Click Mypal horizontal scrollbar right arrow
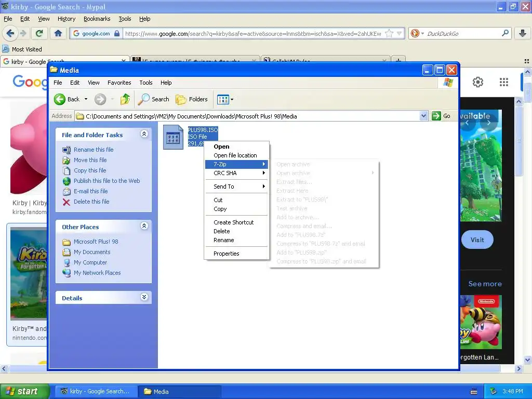Screen dimensions: 532x399 coord(518,368)
